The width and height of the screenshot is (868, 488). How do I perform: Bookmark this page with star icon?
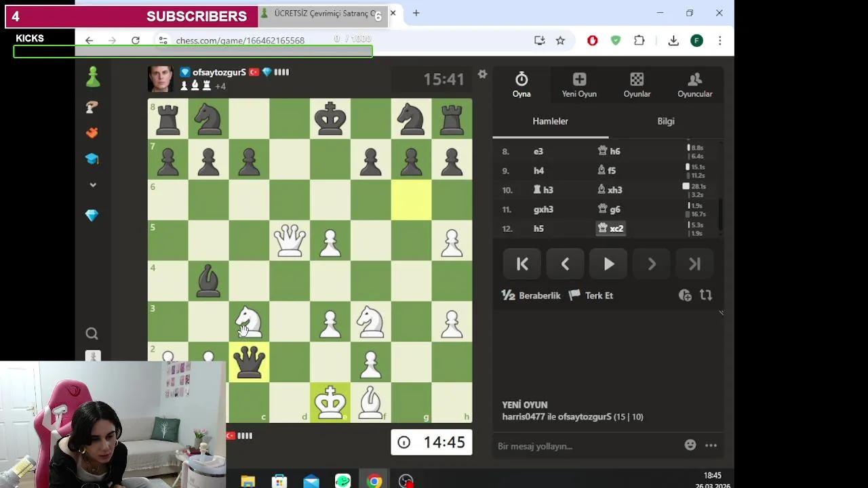click(560, 41)
